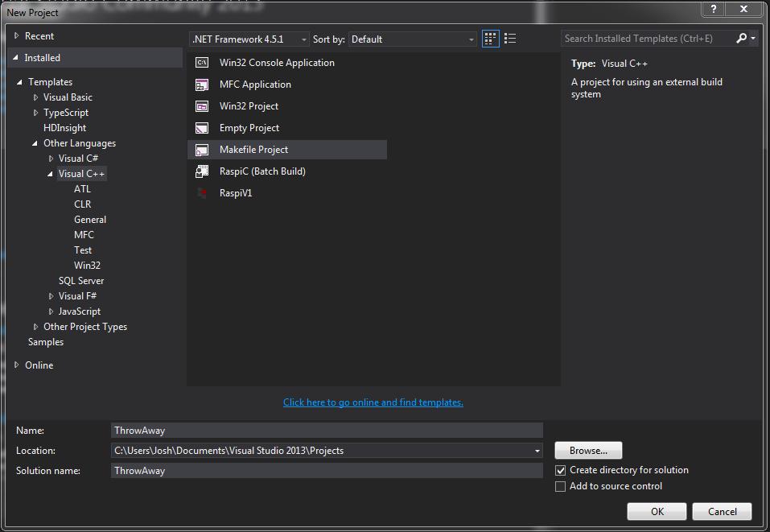The height and width of the screenshot is (532, 770).
Task: Open the link to find templates online
Action: coord(373,402)
